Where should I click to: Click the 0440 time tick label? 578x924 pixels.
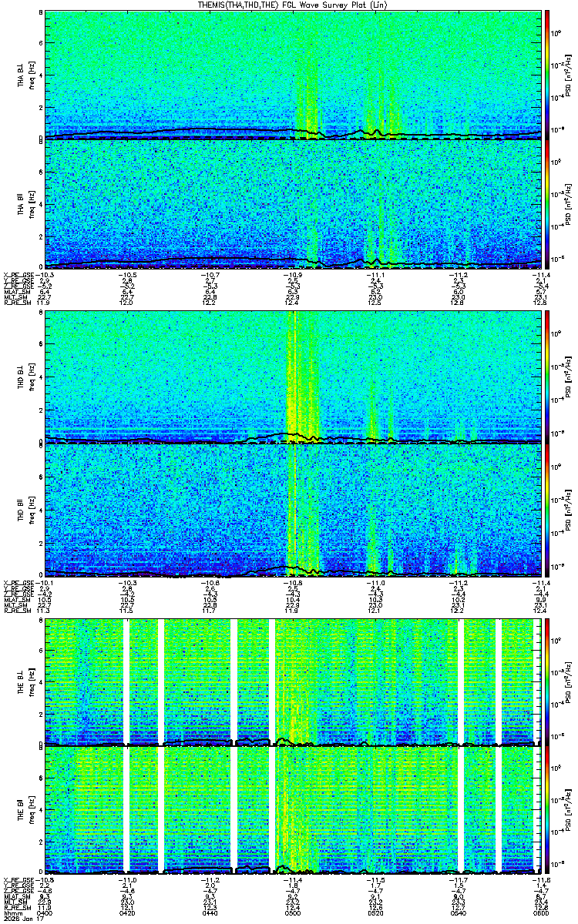click(x=210, y=912)
